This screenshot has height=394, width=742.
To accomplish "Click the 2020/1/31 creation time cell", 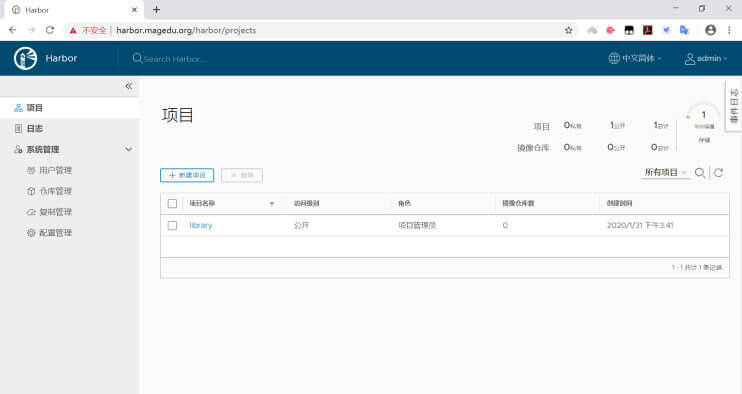I will coord(640,225).
